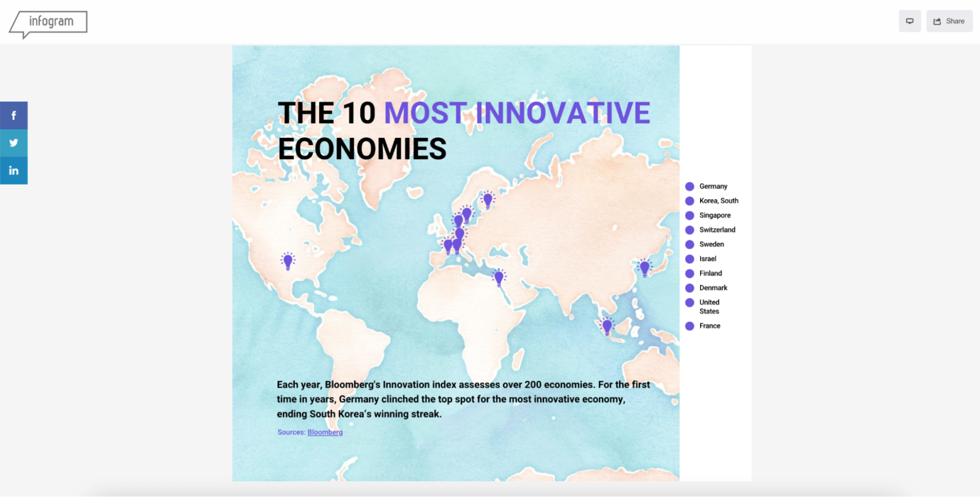Screen dimensions: 980x497
Task: Open the Bloomberg source link
Action: point(325,432)
